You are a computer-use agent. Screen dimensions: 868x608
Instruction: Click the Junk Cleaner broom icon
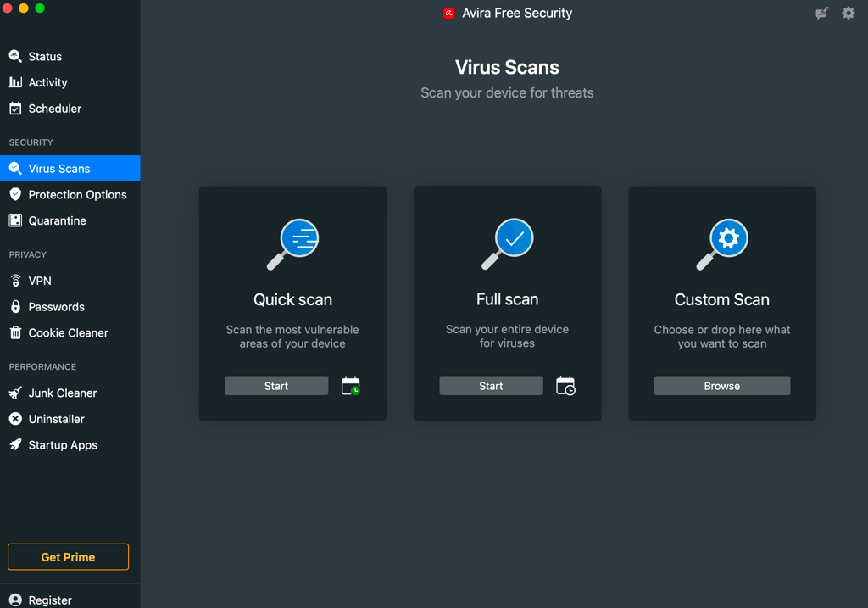(x=15, y=393)
